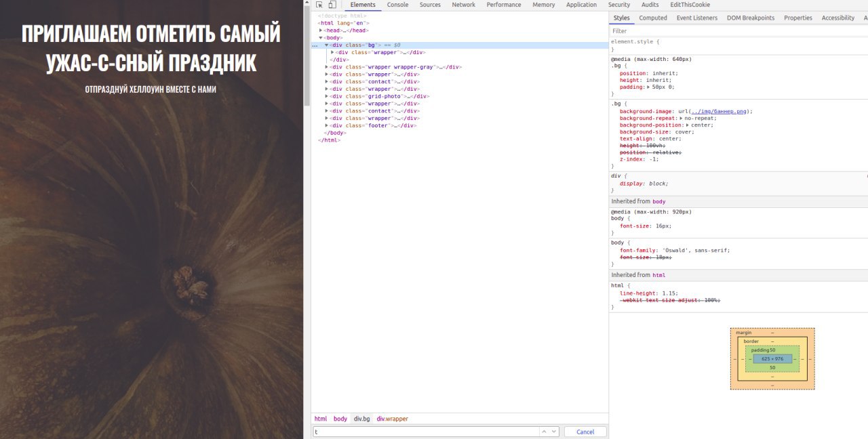Click the font-family 'Oswald' declaration

coord(675,250)
